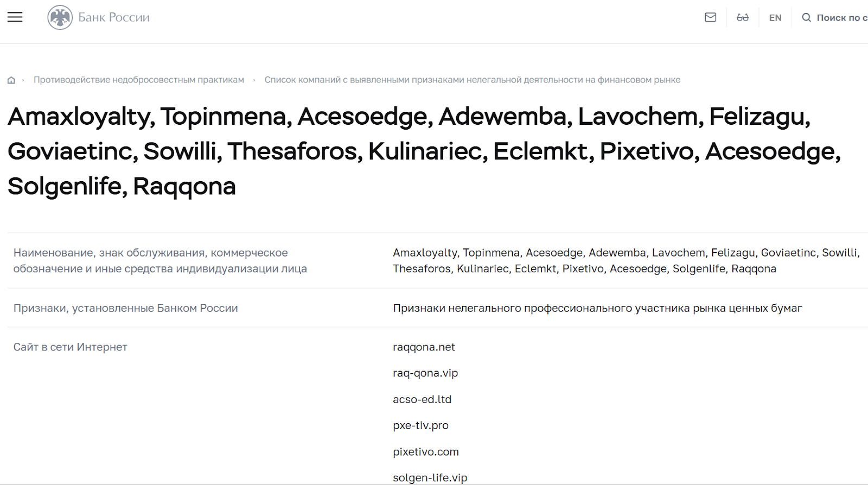Click the Сайт в сети Интернет label
The width and height of the screenshot is (868, 485).
point(70,347)
